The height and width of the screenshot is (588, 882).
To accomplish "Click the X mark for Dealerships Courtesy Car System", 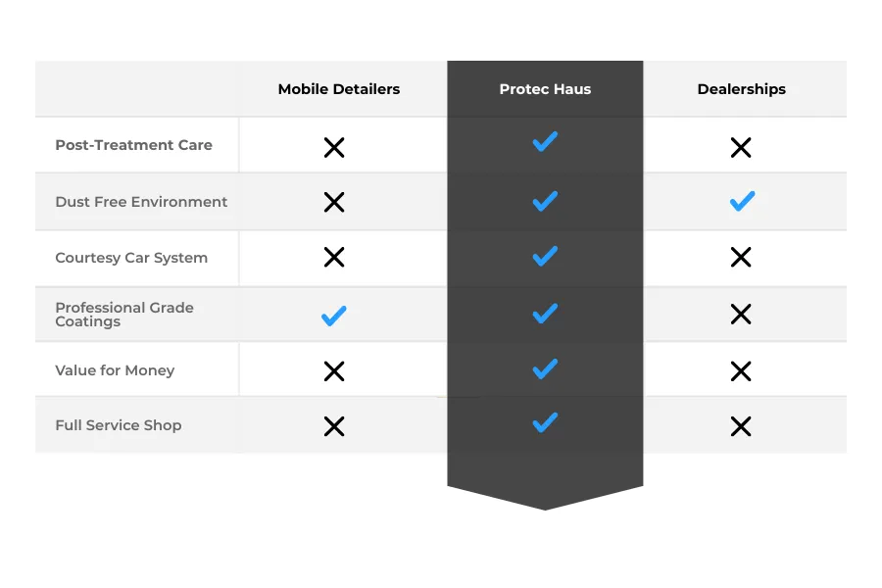I will pos(741,257).
